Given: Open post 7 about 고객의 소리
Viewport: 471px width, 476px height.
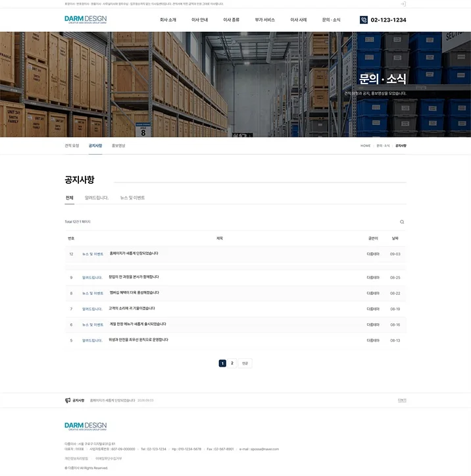Looking at the screenshot, I should coord(132,308).
